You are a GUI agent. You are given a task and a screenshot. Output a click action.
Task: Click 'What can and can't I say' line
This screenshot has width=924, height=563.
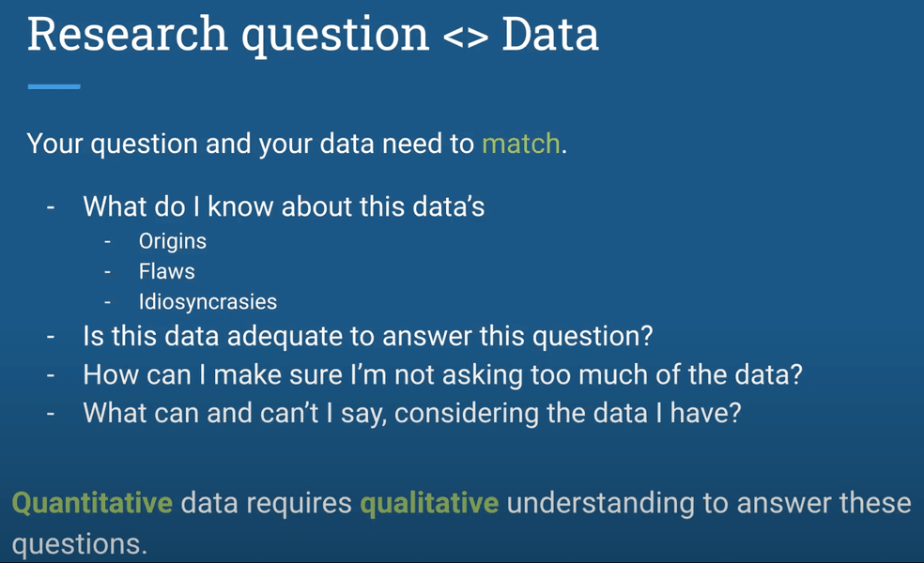412,413
